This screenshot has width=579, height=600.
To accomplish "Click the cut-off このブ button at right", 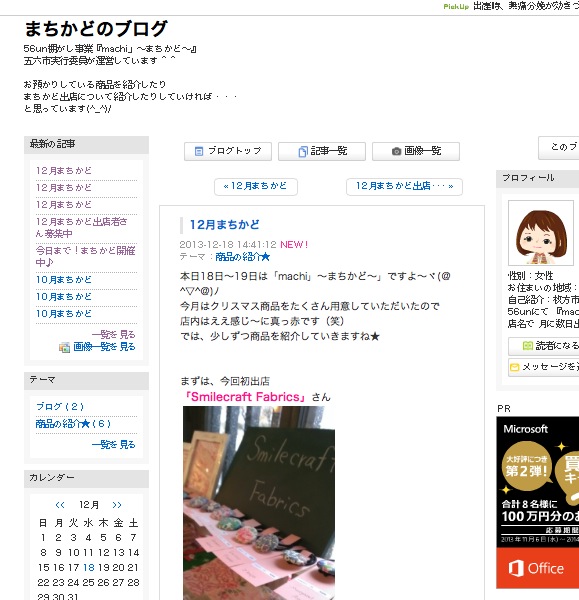I will tap(559, 147).
